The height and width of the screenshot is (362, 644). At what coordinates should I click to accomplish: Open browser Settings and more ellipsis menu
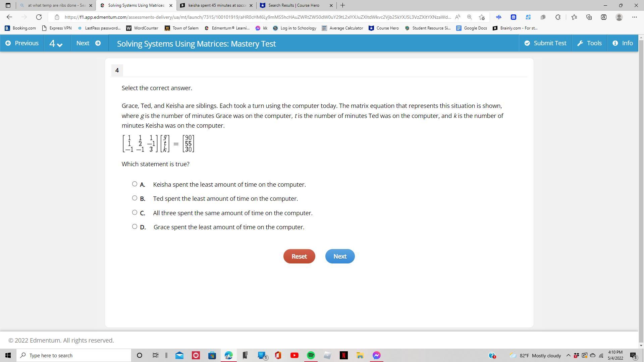tap(634, 17)
